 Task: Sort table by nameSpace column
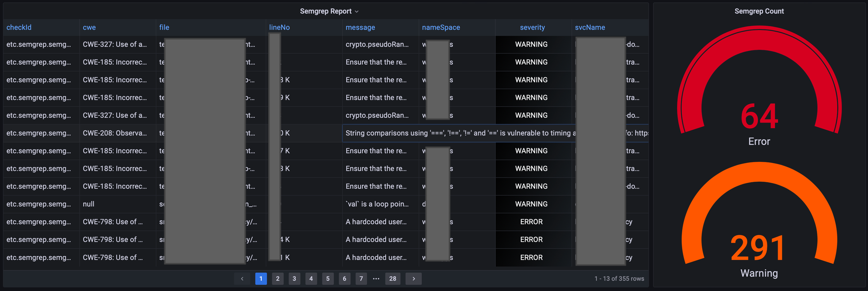[441, 27]
